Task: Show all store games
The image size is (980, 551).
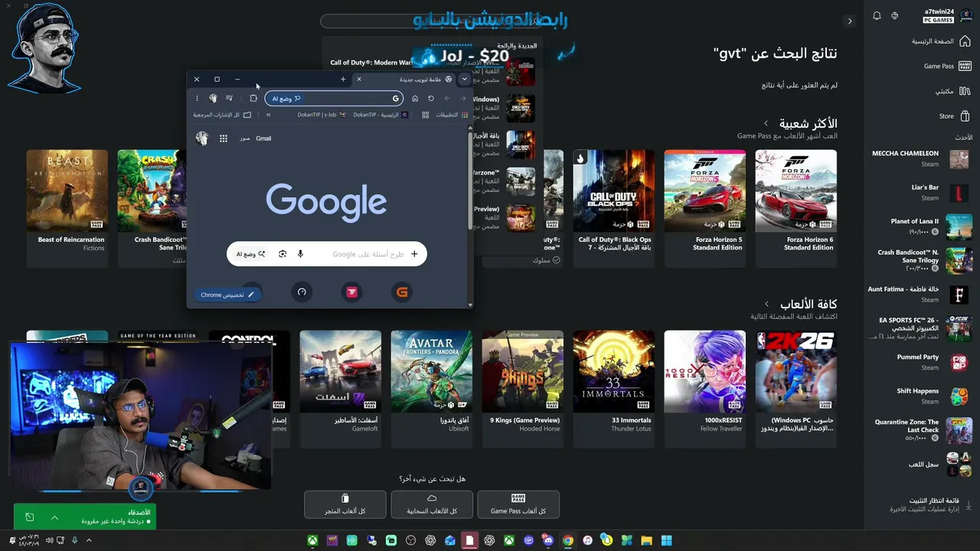Action: tap(345, 504)
